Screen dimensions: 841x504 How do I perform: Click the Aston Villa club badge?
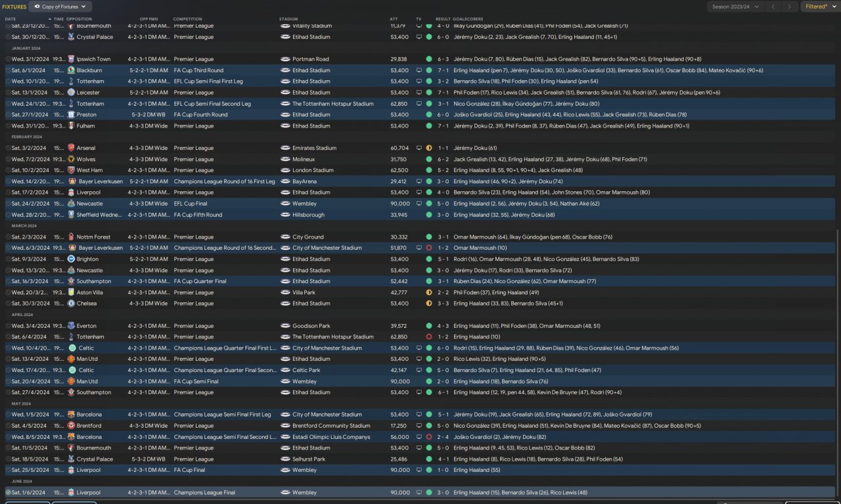[72, 293]
